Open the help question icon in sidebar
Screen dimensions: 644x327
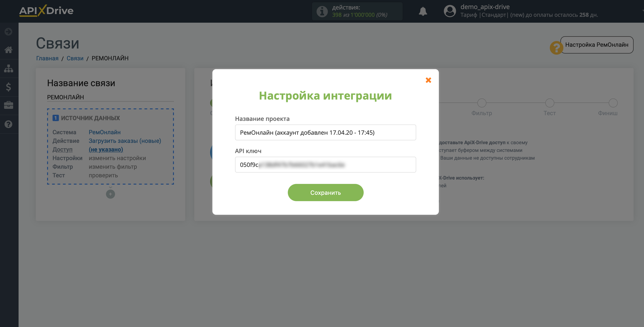click(9, 124)
